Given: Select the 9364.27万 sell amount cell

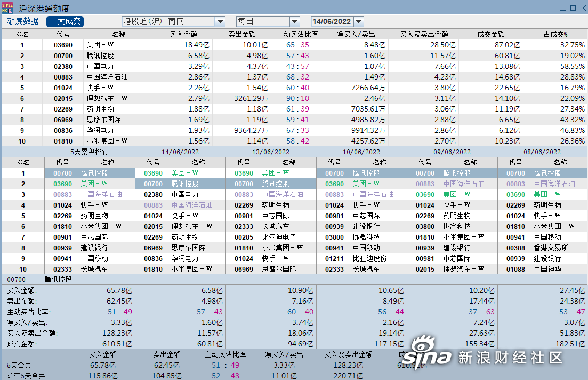Looking at the screenshot, I should pos(251,131).
